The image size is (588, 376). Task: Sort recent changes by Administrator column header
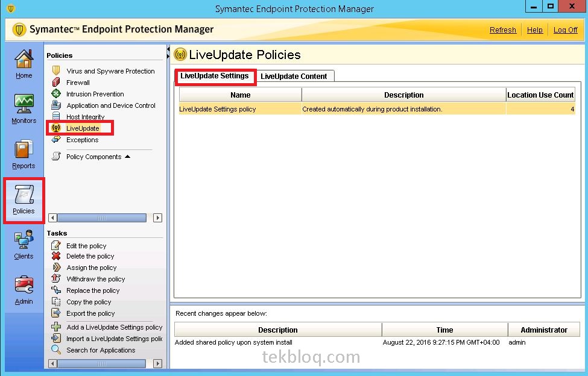pyautogui.click(x=544, y=330)
